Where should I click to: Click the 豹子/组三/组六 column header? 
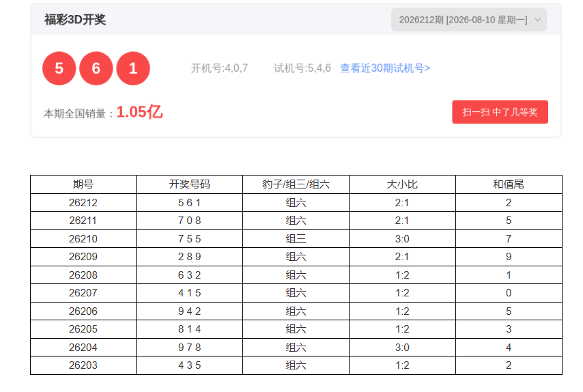[x=296, y=184]
